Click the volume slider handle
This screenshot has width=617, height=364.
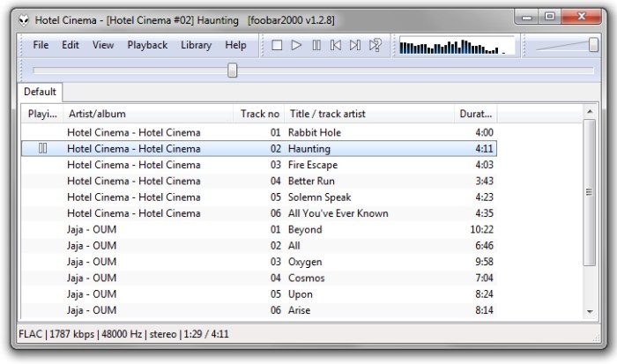click(593, 45)
